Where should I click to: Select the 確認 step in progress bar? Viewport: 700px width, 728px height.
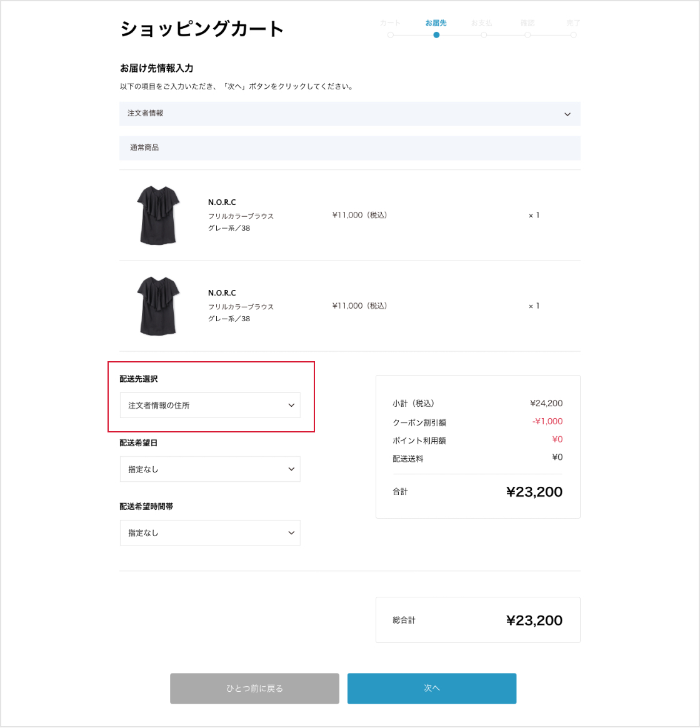pyautogui.click(x=527, y=23)
